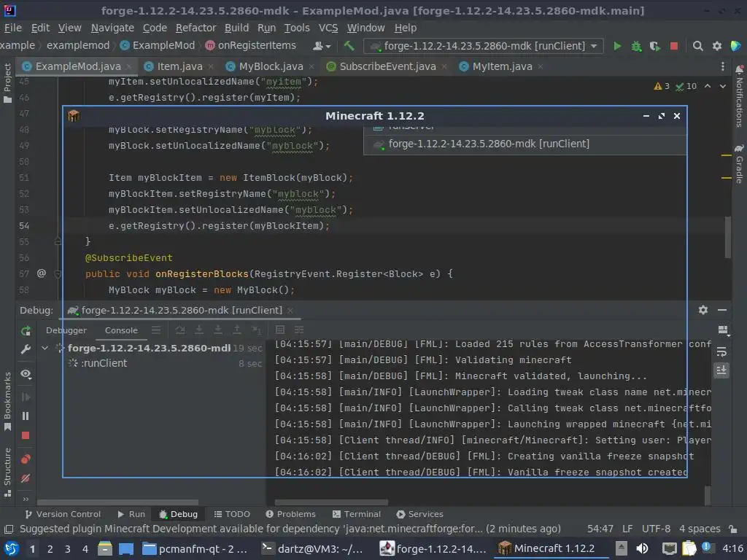Click the ExampleMod breadcrumb

point(158,45)
